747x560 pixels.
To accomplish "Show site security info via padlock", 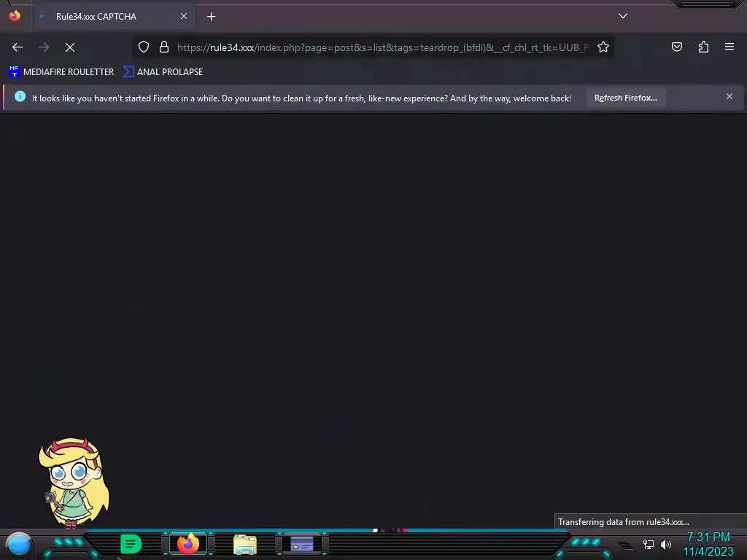I will pos(164,47).
